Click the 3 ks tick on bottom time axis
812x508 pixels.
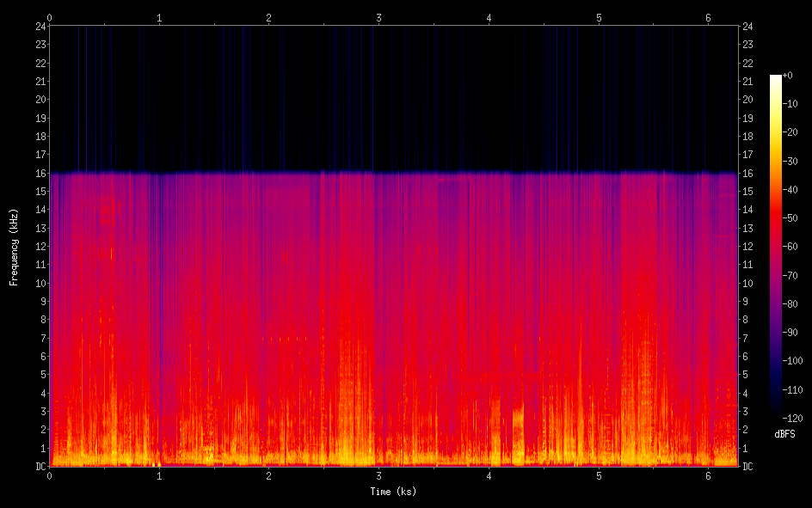tap(379, 475)
